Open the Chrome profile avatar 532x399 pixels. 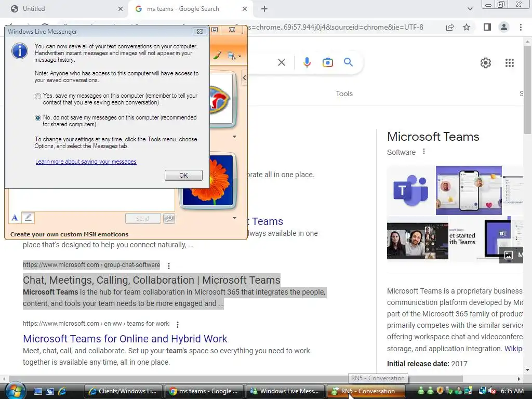pos(504,27)
